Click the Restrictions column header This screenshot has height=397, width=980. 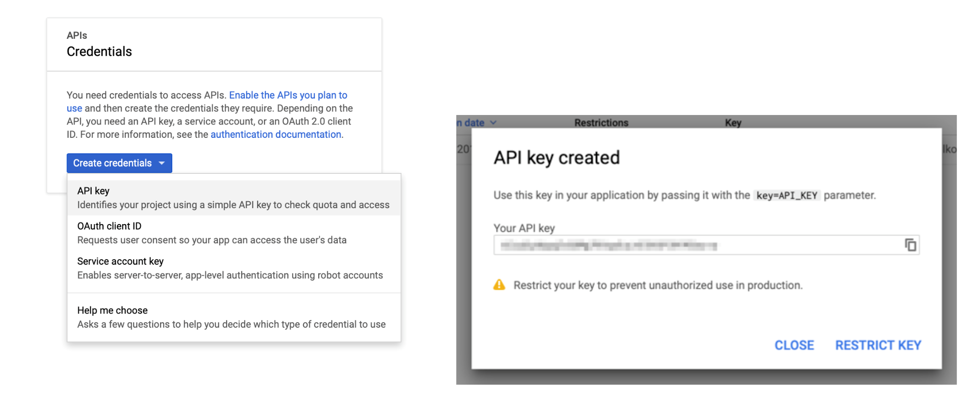[x=601, y=123]
